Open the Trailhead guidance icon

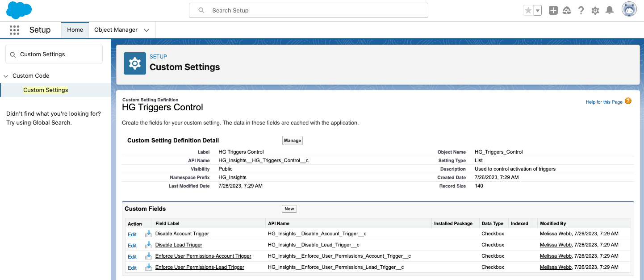click(567, 10)
